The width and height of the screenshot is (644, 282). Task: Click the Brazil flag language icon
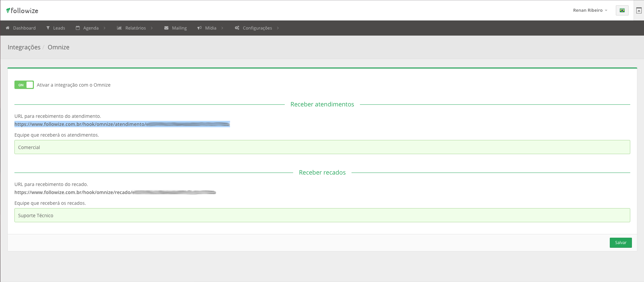622,10
